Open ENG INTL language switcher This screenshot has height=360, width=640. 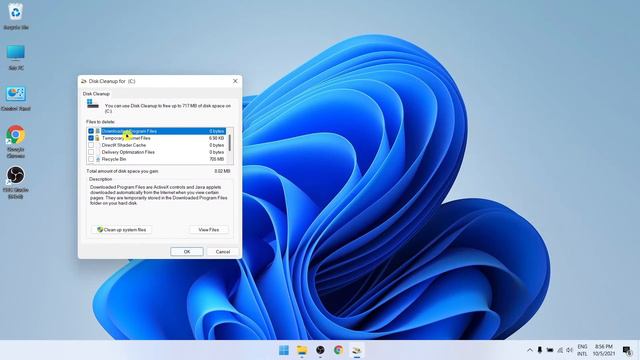(582, 350)
